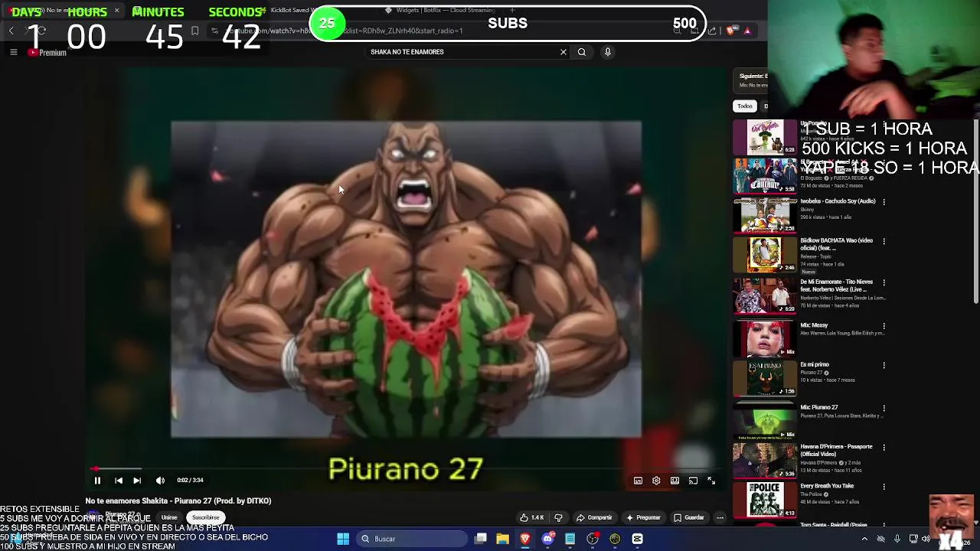The image size is (980, 551).
Task: Play the Mix: Messy thumbnail
Action: tap(765, 339)
